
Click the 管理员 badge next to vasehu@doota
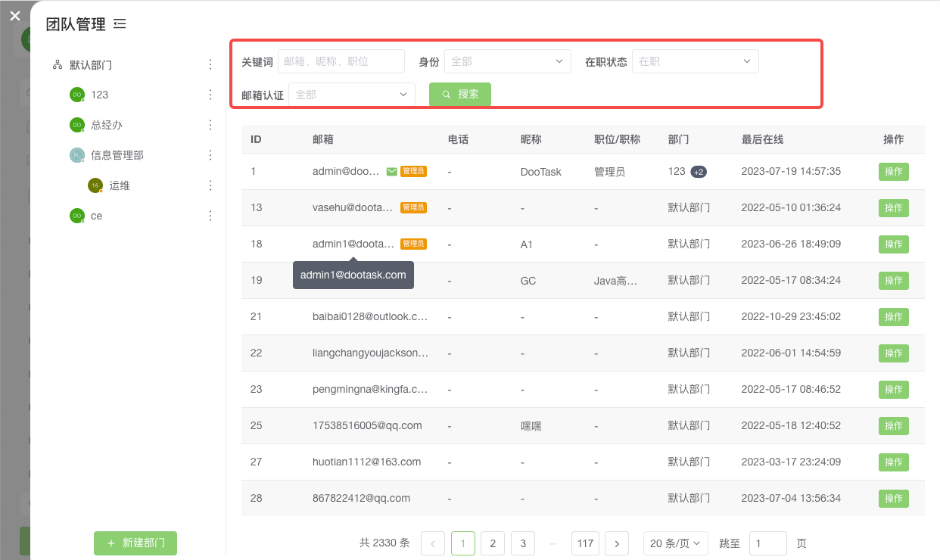(413, 207)
